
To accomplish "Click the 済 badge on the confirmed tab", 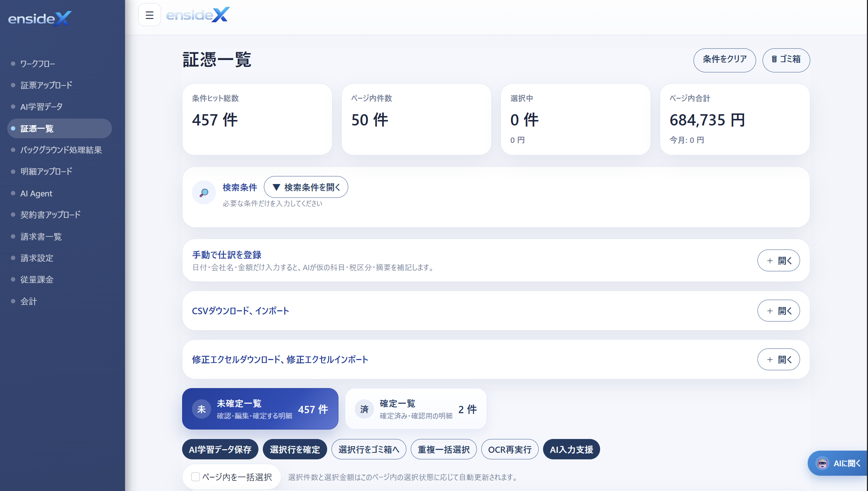I will pyautogui.click(x=364, y=409).
